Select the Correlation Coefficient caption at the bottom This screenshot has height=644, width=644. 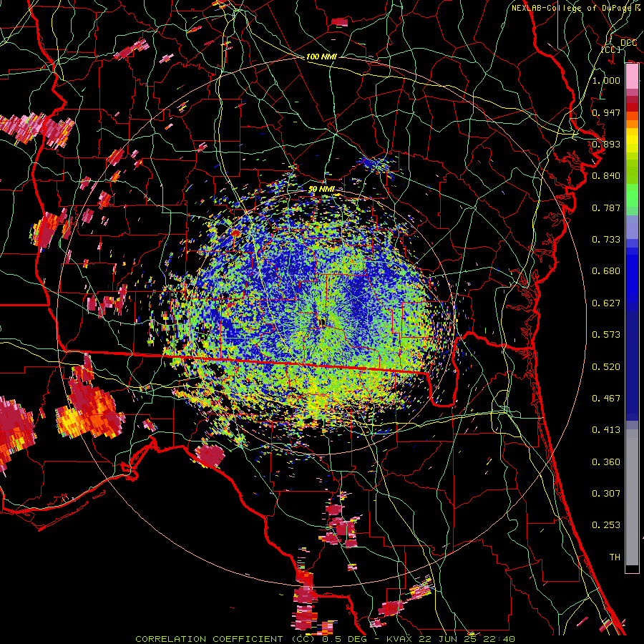[x=325, y=639]
